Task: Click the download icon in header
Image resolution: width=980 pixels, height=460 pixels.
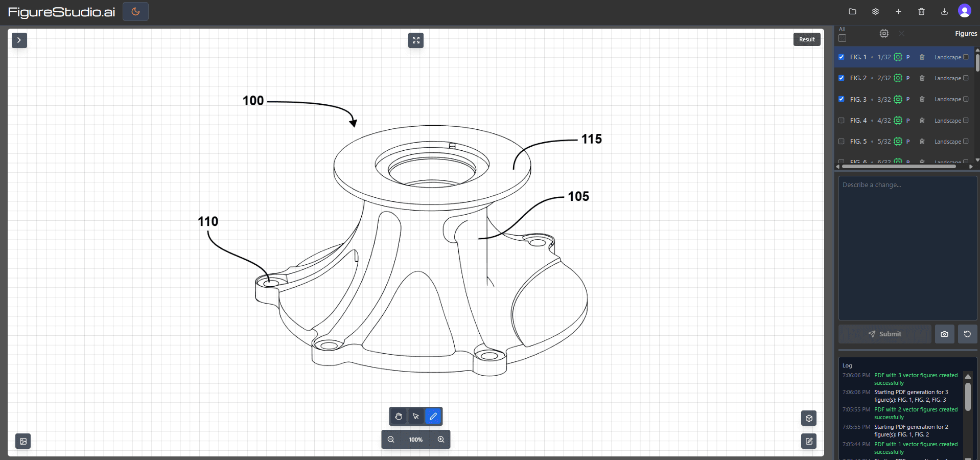Action: pos(944,11)
